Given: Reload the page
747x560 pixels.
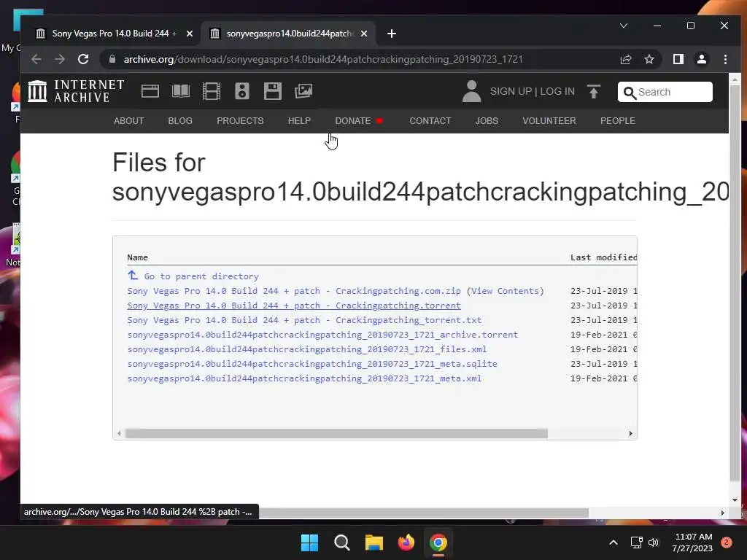Looking at the screenshot, I should [83, 59].
